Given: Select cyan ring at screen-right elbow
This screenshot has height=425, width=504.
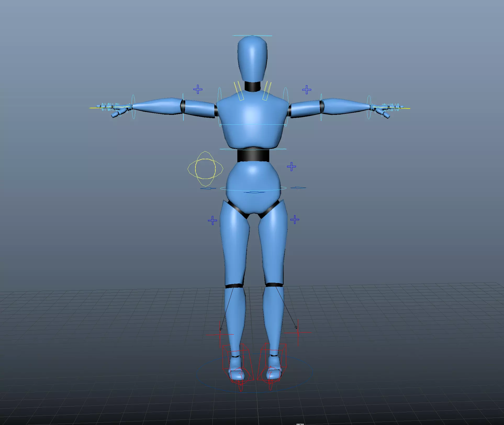Looking at the screenshot, I should coord(321,107).
